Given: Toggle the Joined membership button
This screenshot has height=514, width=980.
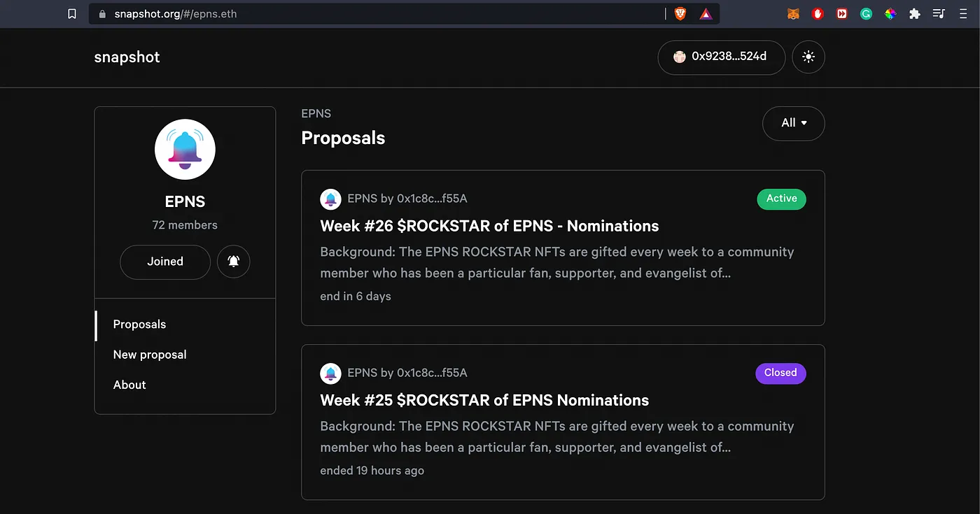Looking at the screenshot, I should [x=165, y=262].
